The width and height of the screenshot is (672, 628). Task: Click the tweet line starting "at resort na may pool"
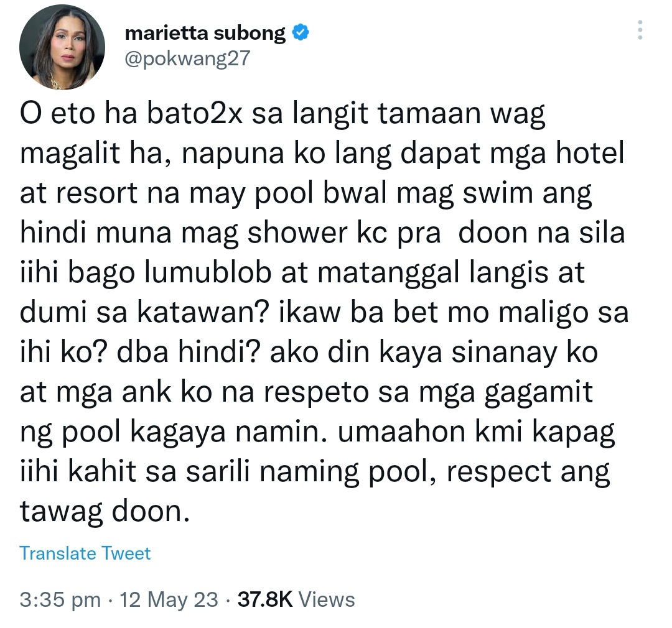306,193
